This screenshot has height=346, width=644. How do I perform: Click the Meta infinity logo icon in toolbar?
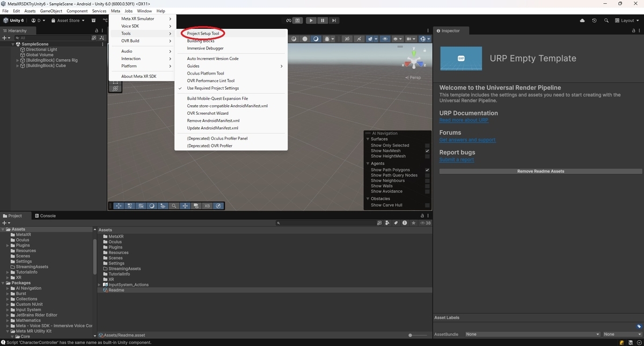coord(288,20)
